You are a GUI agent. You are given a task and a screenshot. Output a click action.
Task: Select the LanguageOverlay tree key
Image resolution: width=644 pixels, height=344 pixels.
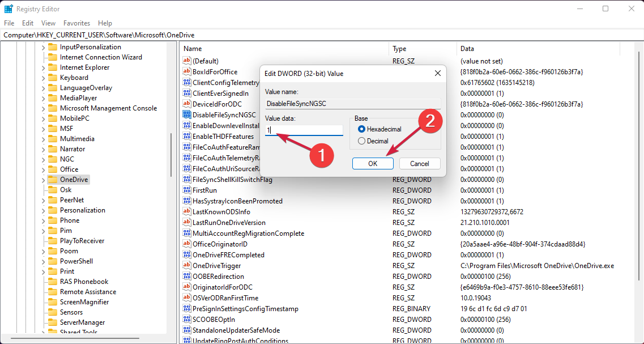point(86,88)
